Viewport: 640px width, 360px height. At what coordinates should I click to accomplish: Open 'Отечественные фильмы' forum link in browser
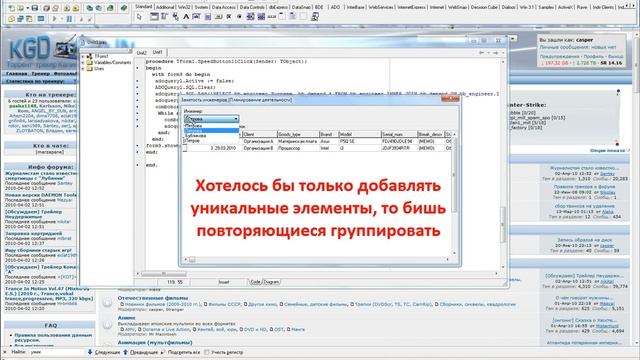pos(153,298)
